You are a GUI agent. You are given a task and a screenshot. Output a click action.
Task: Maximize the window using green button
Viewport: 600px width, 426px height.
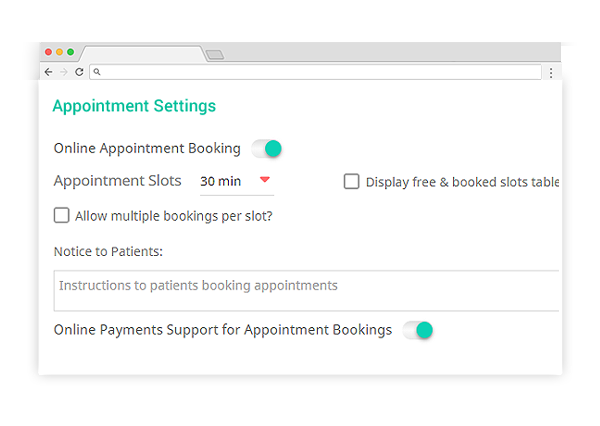[70, 52]
